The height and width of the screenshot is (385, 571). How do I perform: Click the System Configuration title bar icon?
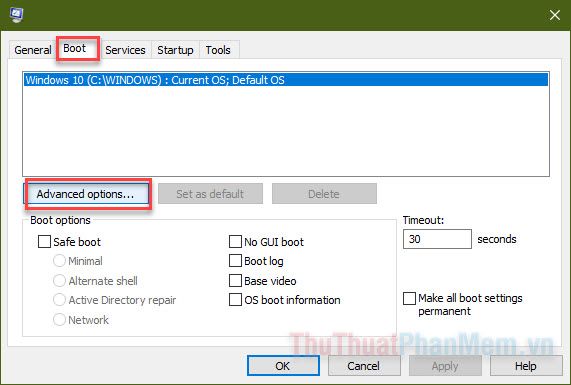coord(16,15)
